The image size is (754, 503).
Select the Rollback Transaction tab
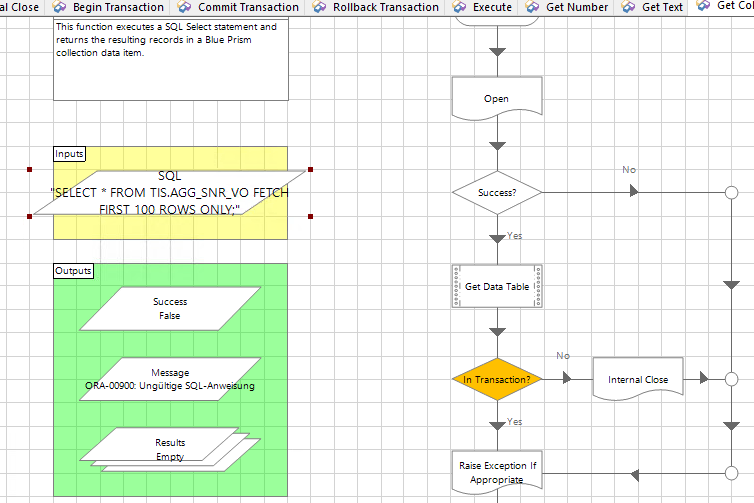[385, 7]
